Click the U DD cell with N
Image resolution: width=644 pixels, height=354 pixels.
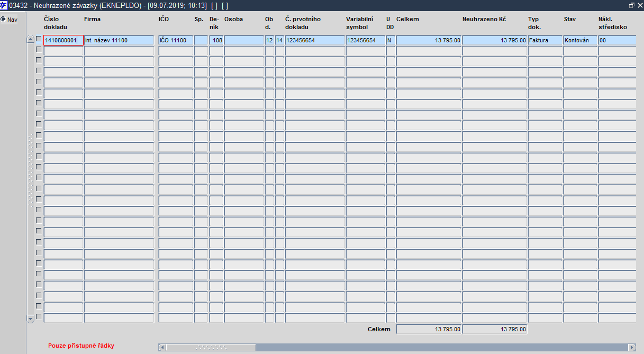tap(391, 40)
